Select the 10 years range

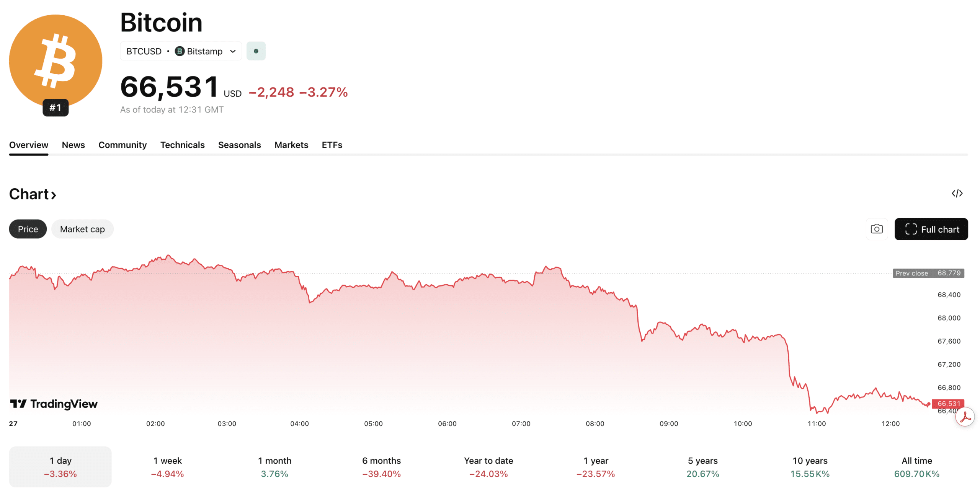[x=810, y=466]
